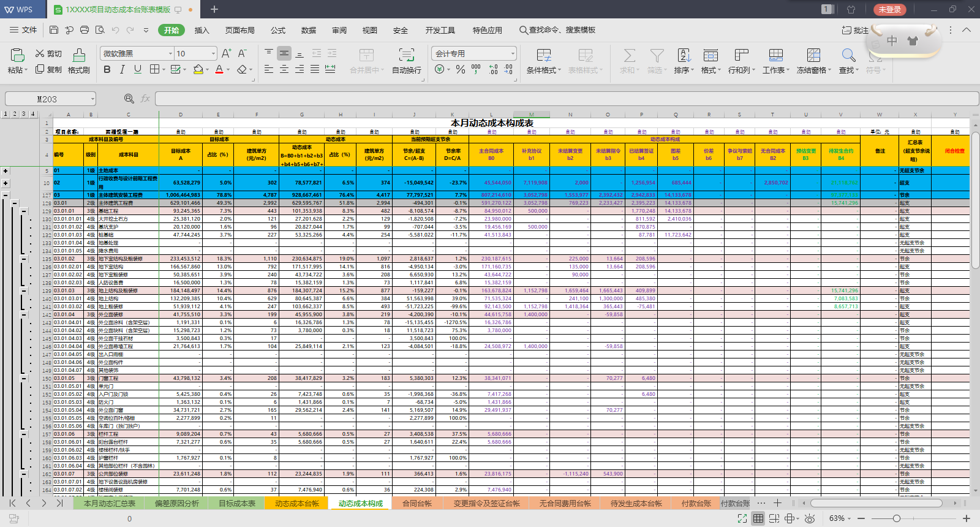This screenshot has height=527, width=980.
Task: Click the percent style icon
Action: point(461,69)
